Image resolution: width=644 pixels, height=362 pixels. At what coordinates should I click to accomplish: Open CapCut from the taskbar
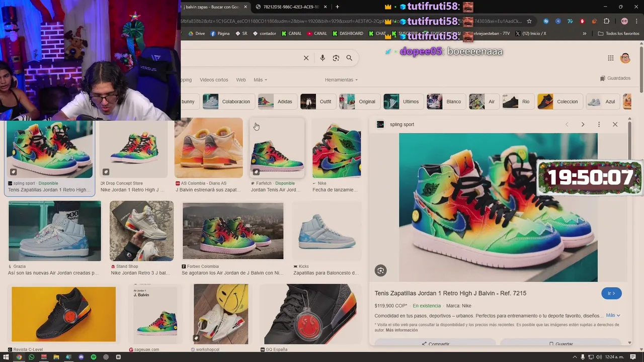118,357
